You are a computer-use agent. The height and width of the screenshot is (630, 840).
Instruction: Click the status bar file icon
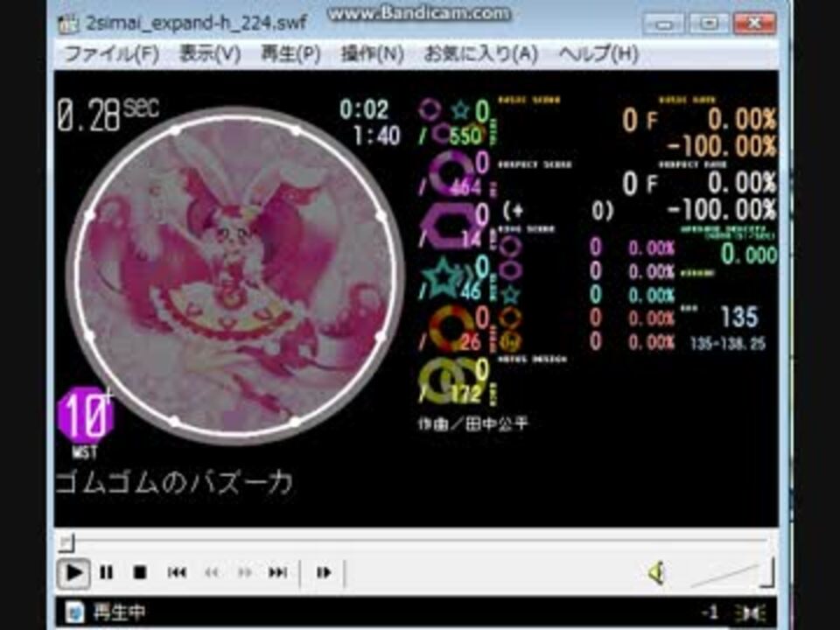[73, 612]
